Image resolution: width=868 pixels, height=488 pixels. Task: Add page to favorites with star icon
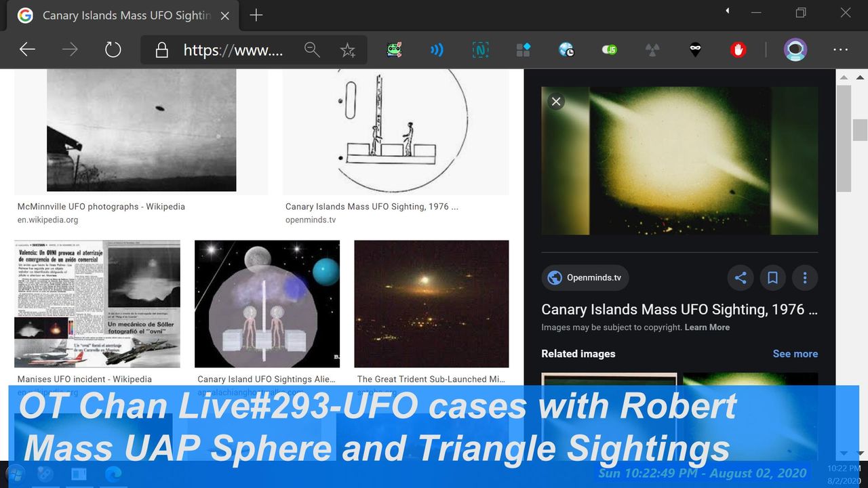pos(348,50)
